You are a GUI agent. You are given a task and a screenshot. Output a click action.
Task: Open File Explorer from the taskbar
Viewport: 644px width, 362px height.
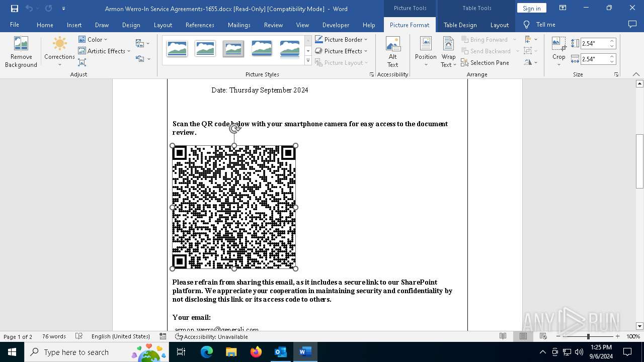(x=231, y=352)
